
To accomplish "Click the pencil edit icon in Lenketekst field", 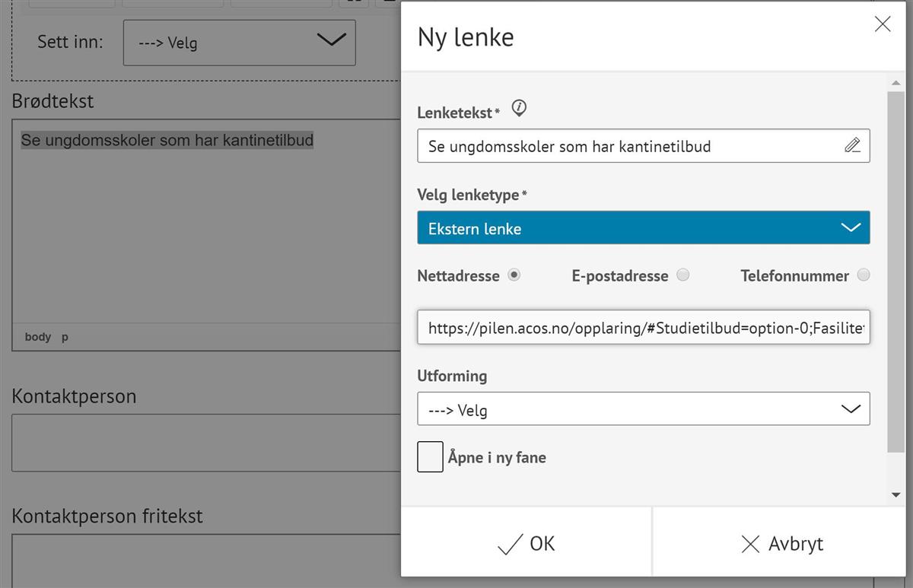I will pyautogui.click(x=852, y=145).
